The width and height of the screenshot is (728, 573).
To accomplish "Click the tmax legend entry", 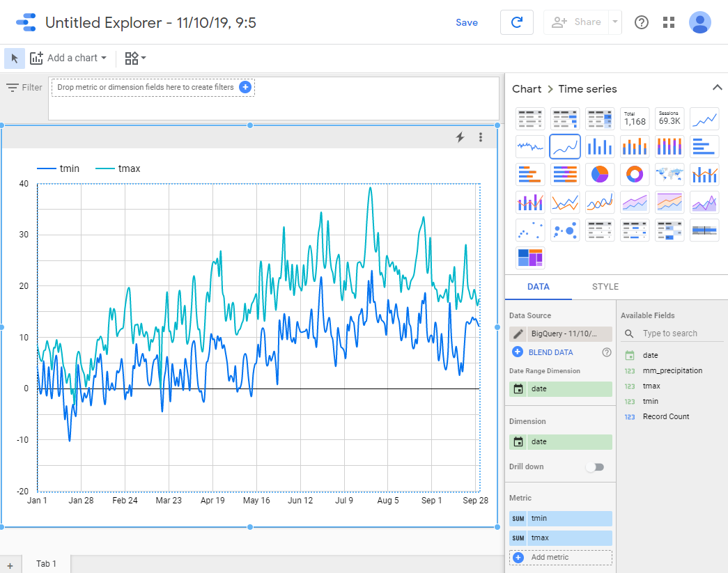I will click(118, 168).
